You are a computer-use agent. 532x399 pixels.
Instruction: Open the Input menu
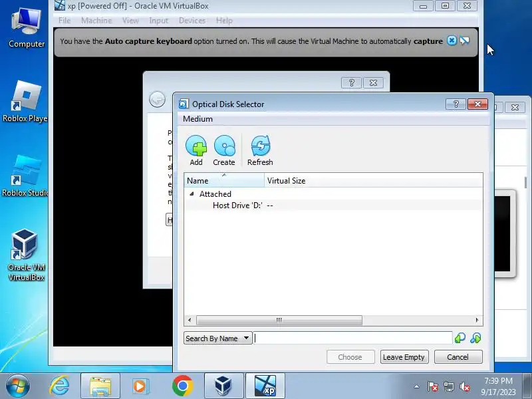158,21
